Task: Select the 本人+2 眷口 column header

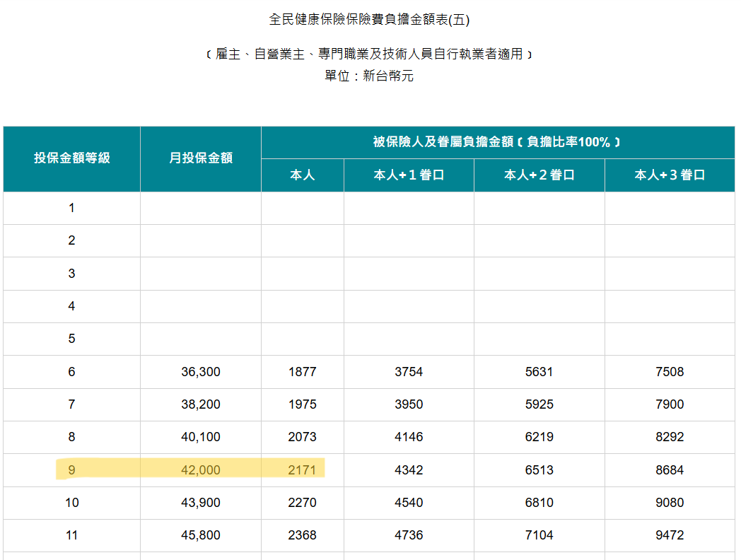Action: click(x=539, y=175)
